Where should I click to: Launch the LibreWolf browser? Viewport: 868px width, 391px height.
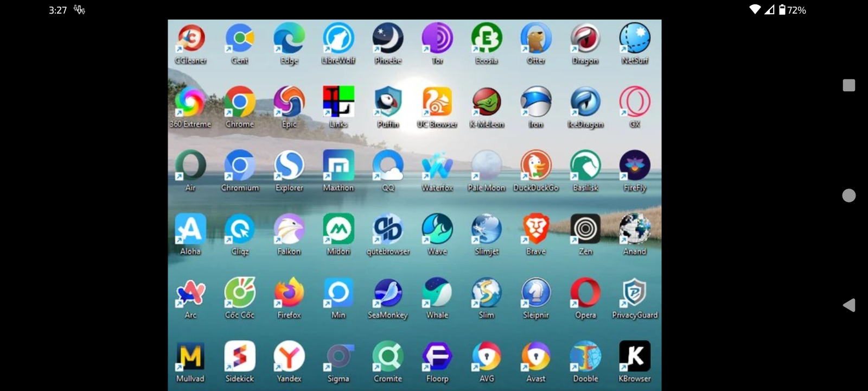339,38
